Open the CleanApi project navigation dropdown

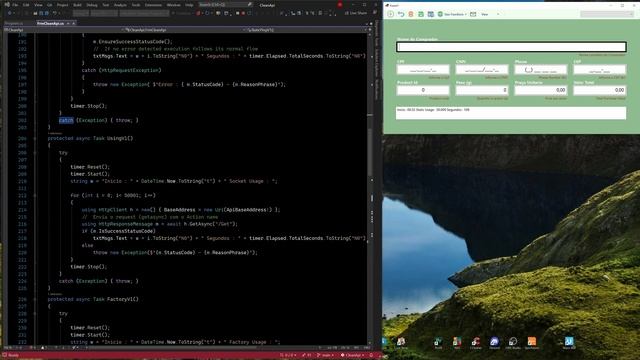[63, 30]
